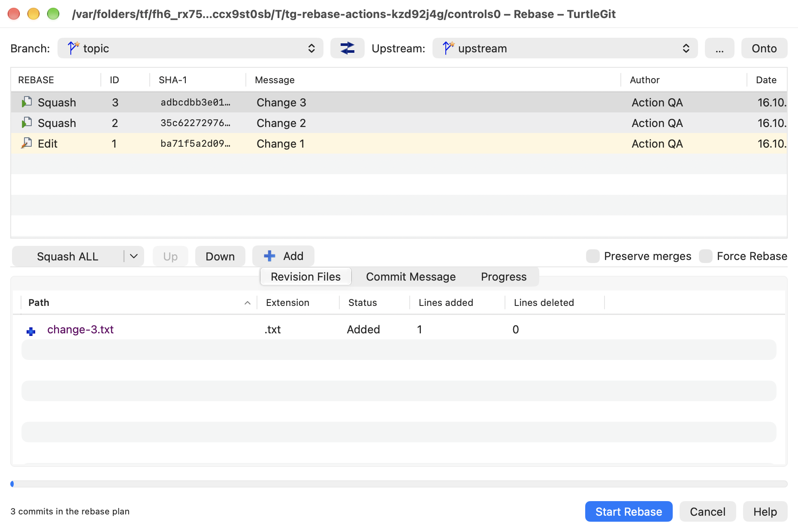Click the Squash ALL button

point(68,256)
